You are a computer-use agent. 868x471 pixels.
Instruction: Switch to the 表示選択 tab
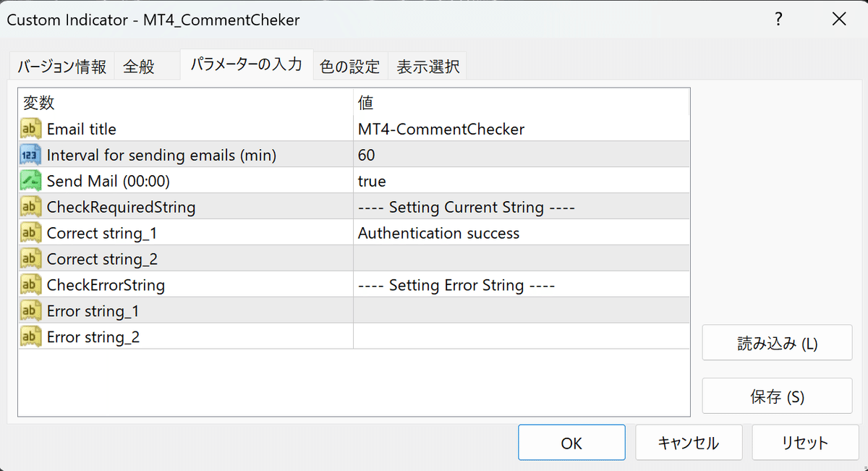427,67
